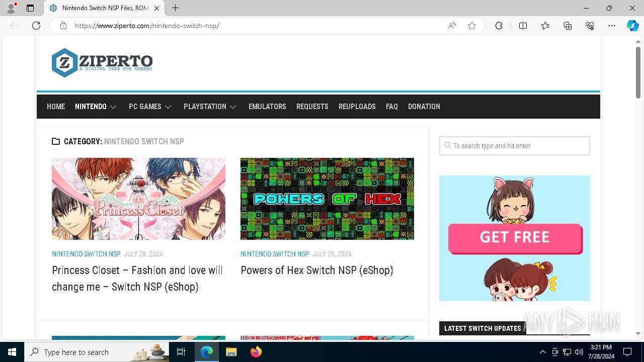This screenshot has height=362, width=644.
Task: Open the browser profile icon
Action: coord(11,8)
